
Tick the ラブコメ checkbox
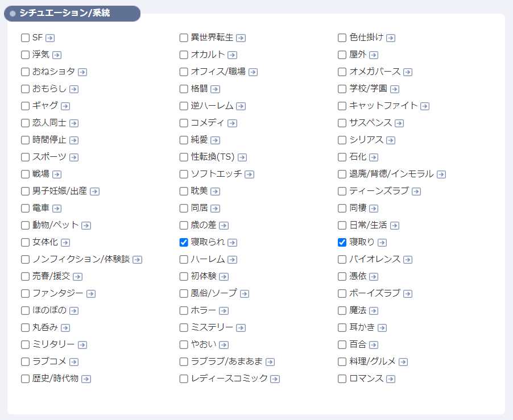tap(25, 361)
